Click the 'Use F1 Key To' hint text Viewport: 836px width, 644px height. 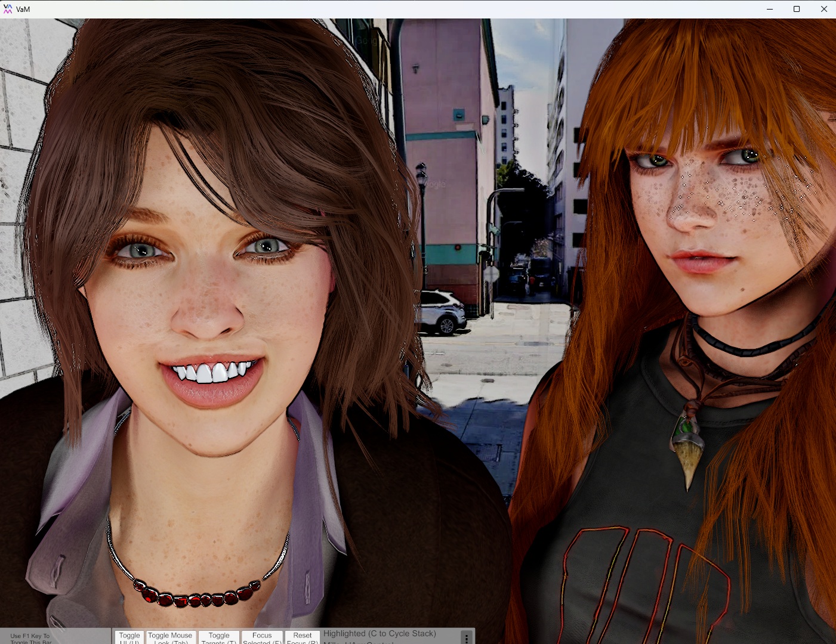(x=30, y=636)
